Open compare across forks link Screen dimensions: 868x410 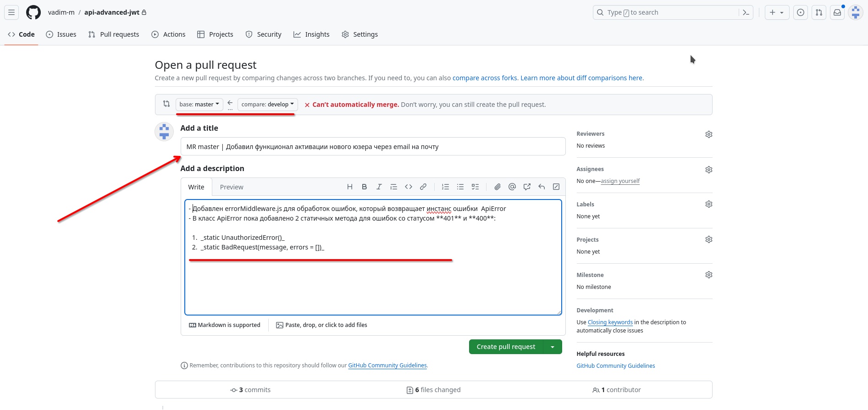485,78
